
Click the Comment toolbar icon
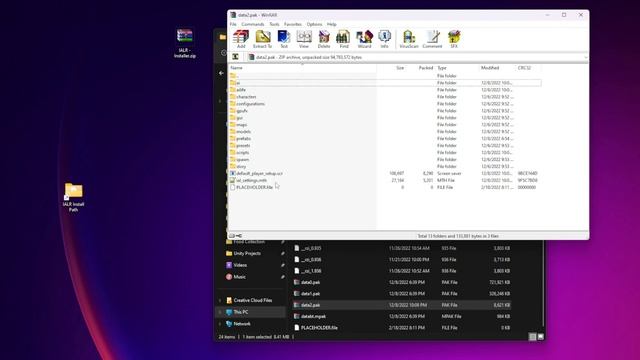point(432,39)
